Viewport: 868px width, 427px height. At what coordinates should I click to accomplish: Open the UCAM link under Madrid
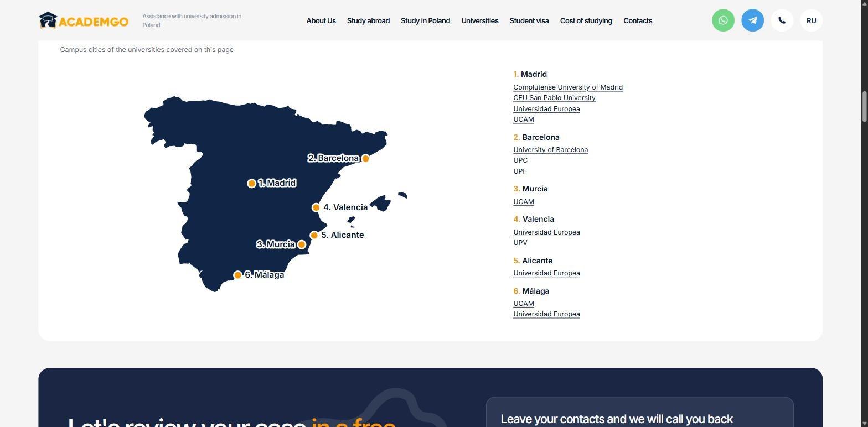(524, 119)
